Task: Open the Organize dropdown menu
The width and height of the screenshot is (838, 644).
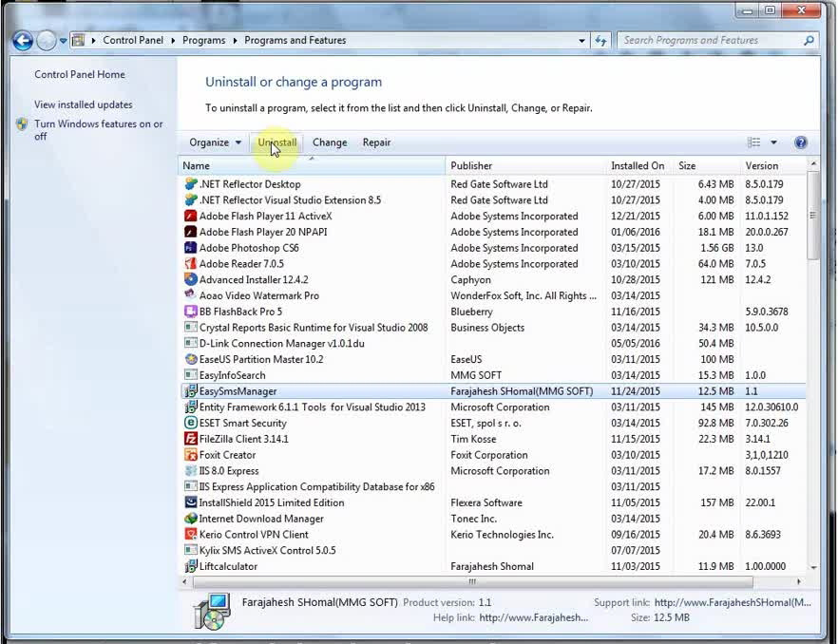Action: pyautogui.click(x=215, y=142)
